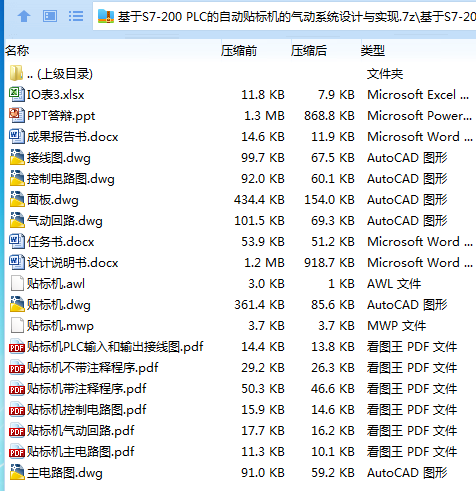Viewport: 476px width, 491px height.
Task: Click 434.4 KB size of 面板.dwg
Action: [259, 200]
